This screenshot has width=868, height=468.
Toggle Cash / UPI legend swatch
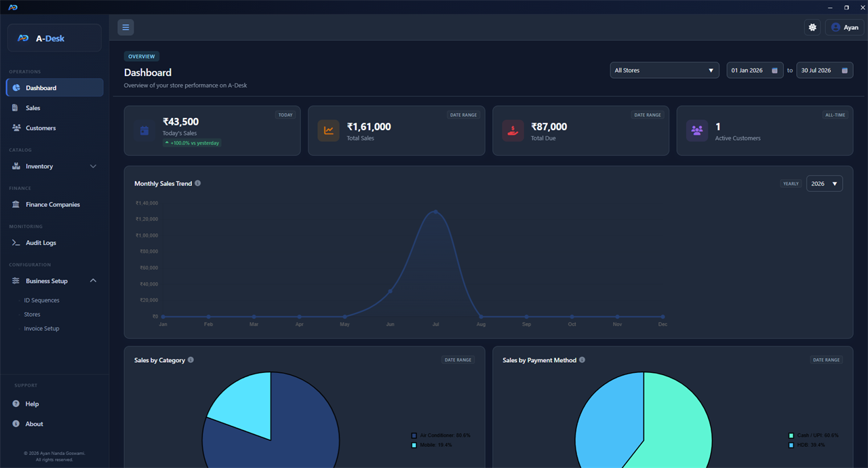tap(791, 435)
